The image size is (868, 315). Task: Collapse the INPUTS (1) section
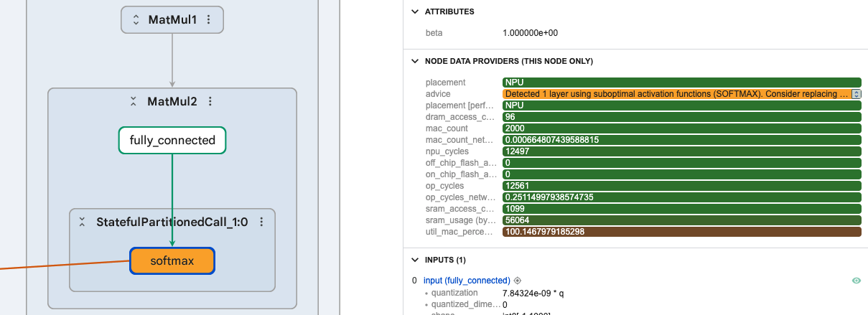[x=414, y=260]
